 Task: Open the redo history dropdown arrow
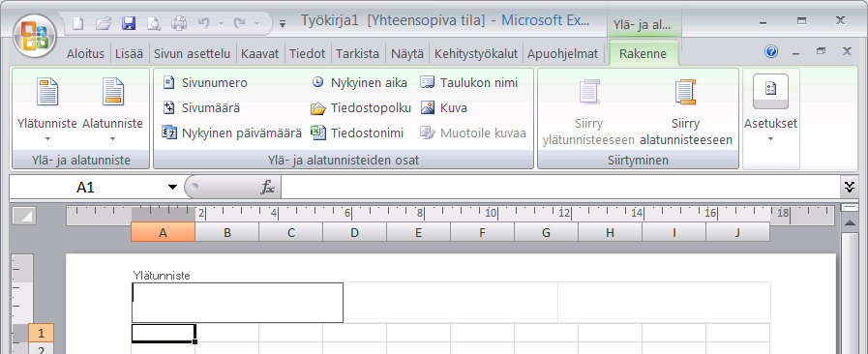[256, 24]
